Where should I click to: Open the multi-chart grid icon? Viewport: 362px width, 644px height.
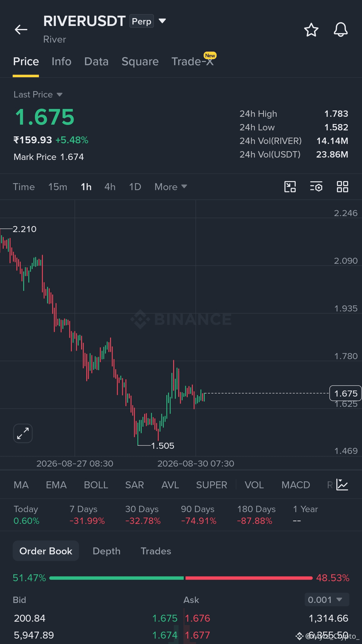click(342, 187)
